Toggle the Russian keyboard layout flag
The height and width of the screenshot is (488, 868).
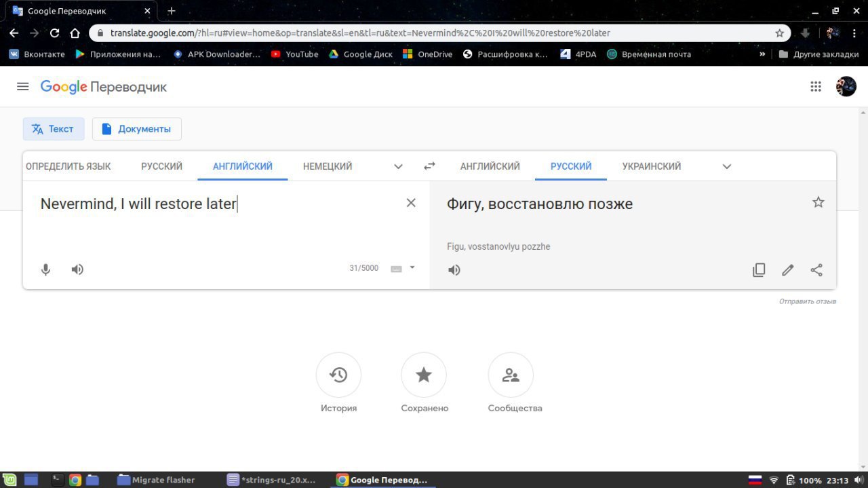[755, 480]
